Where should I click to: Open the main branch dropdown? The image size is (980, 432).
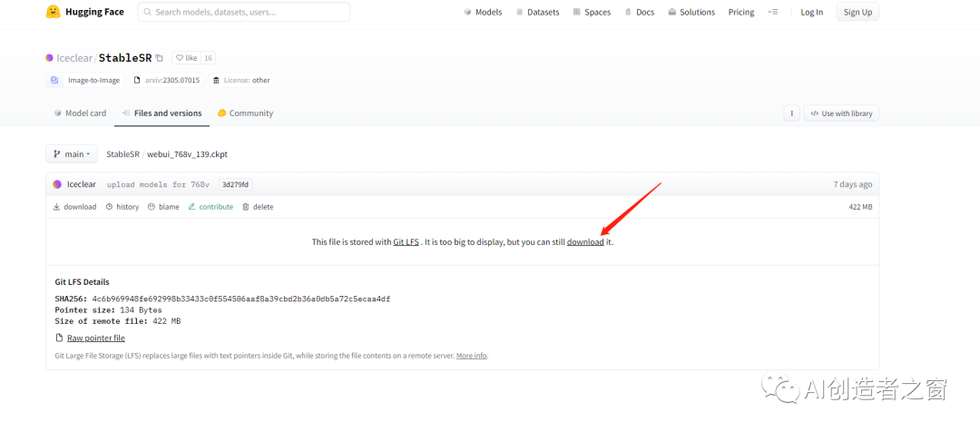point(72,153)
